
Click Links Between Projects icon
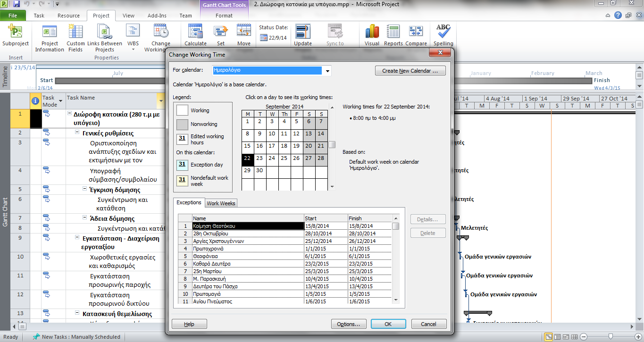104,32
